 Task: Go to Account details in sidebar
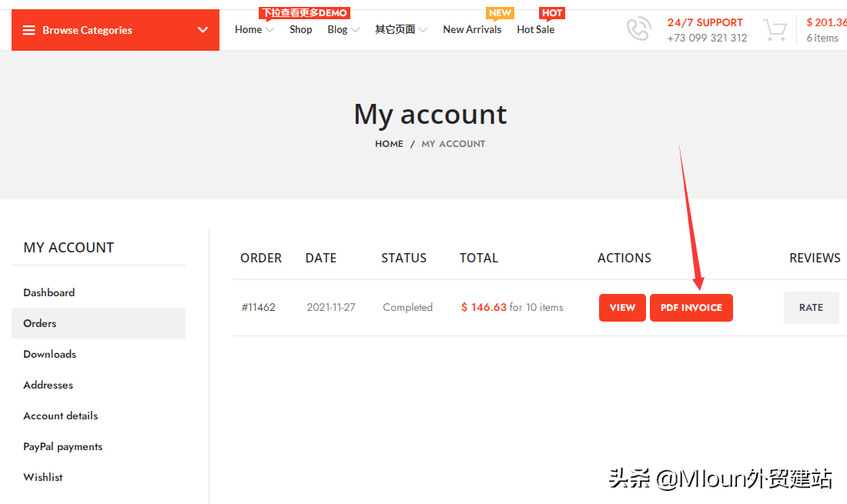point(60,416)
